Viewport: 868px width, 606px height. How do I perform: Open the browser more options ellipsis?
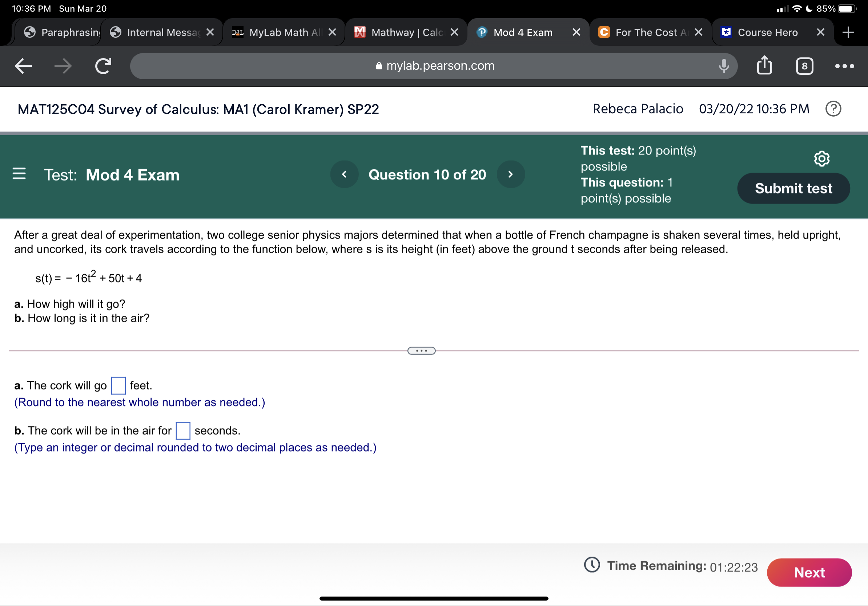(845, 66)
